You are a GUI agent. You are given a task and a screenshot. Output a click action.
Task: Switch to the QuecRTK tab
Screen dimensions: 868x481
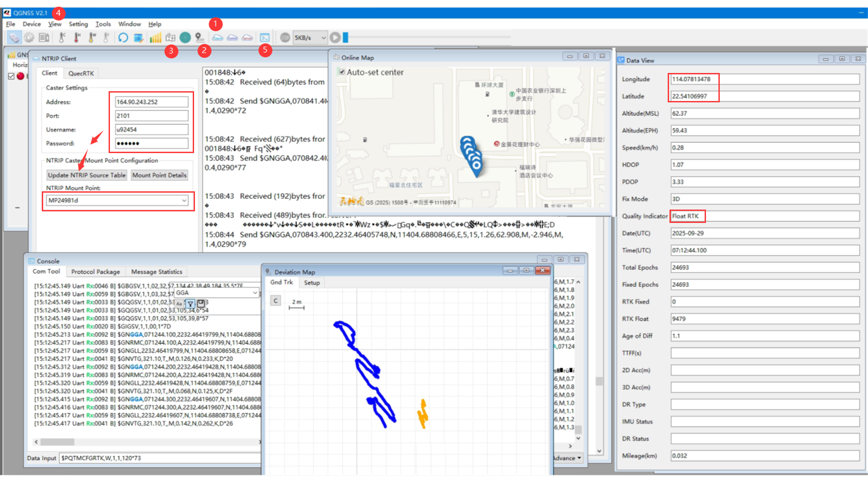click(81, 73)
